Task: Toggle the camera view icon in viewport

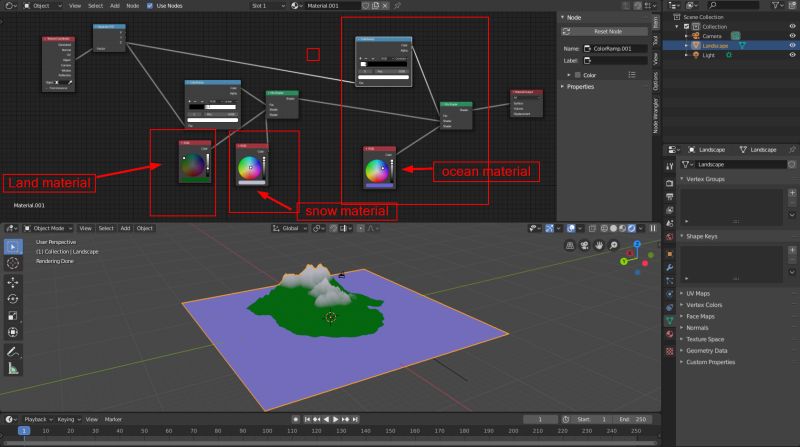Action: 585,245
